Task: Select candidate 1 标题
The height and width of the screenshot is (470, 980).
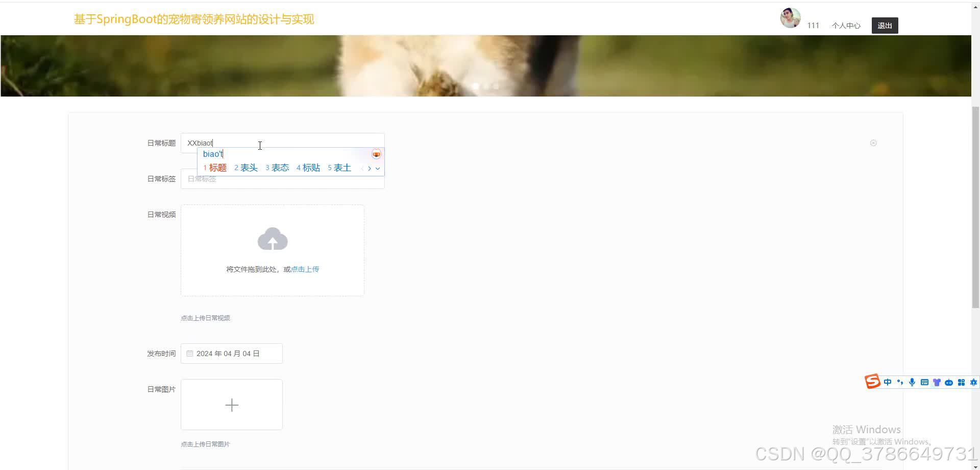Action: [215, 168]
